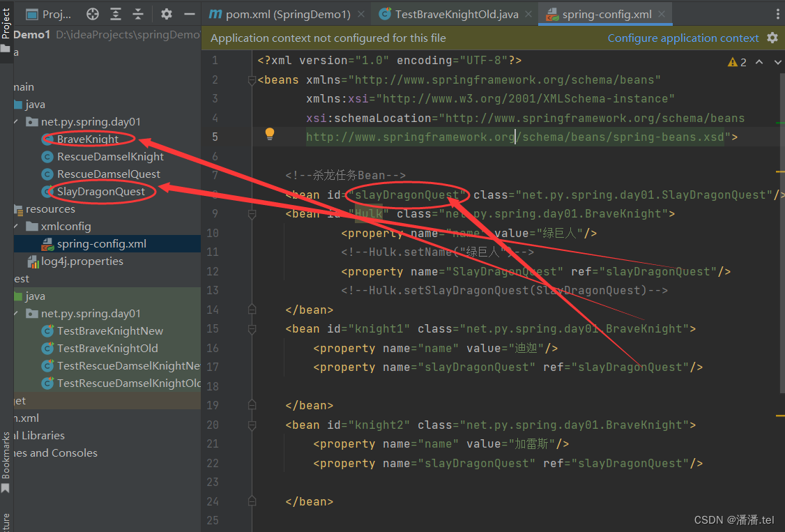Hide the Project tool window with minus icon
Viewport: 785px width, 532px height.
pyautogui.click(x=189, y=15)
